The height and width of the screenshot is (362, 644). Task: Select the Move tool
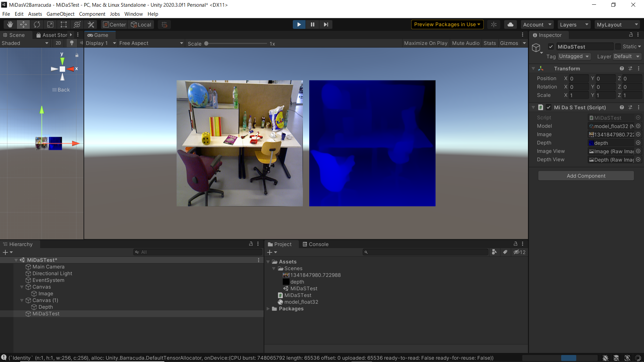point(23,24)
